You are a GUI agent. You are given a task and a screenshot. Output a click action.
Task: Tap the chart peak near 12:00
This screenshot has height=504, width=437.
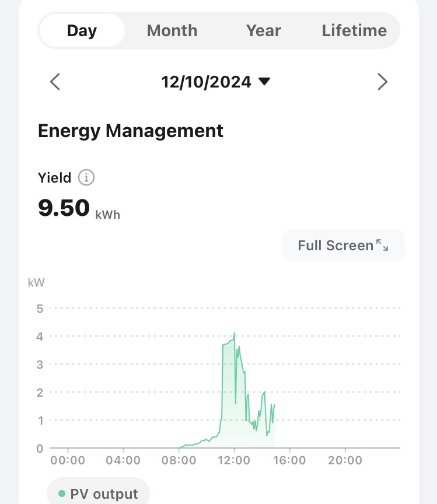click(x=234, y=334)
